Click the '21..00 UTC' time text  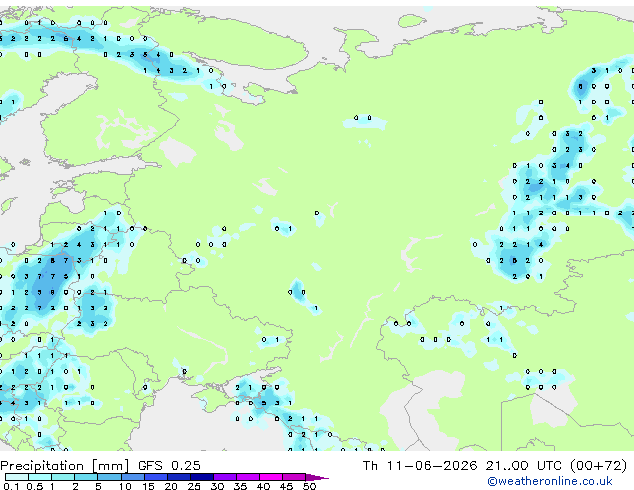coord(524,465)
